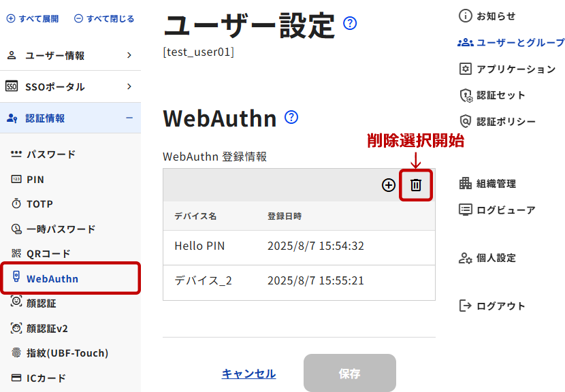Click the trash delete selection icon
The width and height of the screenshot is (565, 392).
(x=416, y=185)
